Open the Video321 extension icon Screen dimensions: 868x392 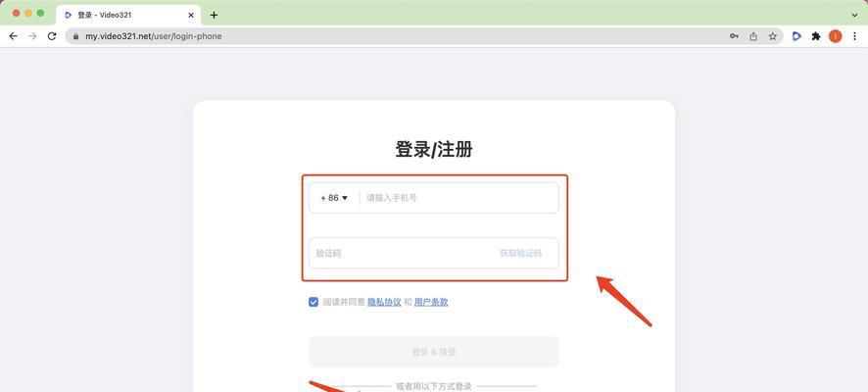tap(796, 36)
